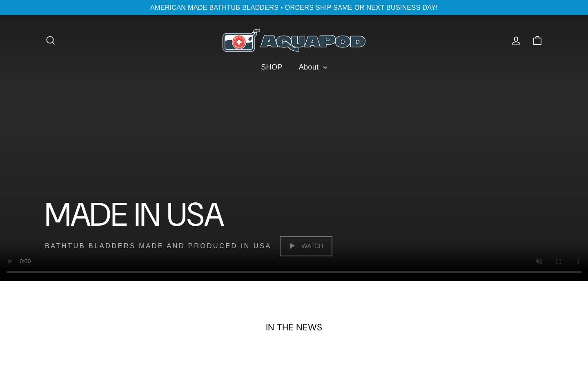Open the SHOP menu item
Image resolution: width=588 pixels, height=368 pixels.
272,67
